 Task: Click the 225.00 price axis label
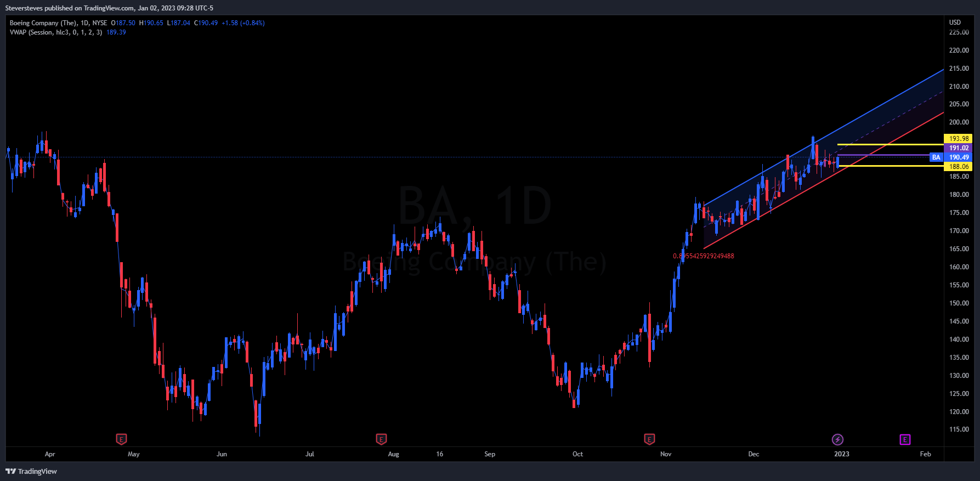point(959,32)
